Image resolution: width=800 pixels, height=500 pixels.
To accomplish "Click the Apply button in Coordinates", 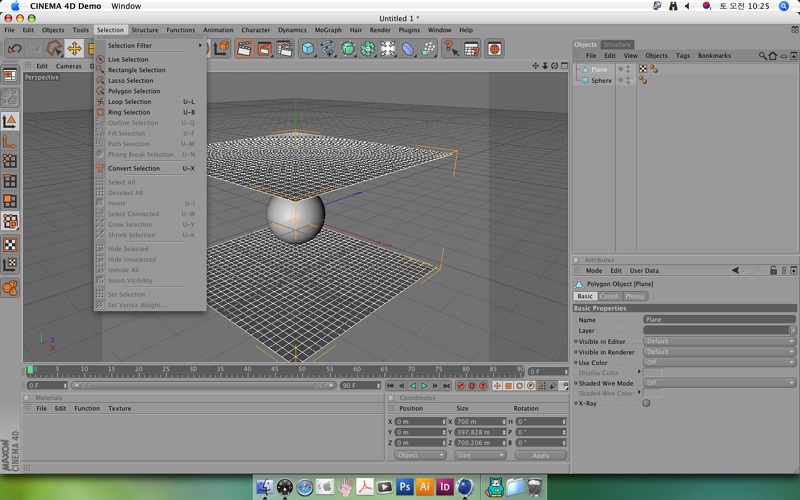I will point(541,455).
